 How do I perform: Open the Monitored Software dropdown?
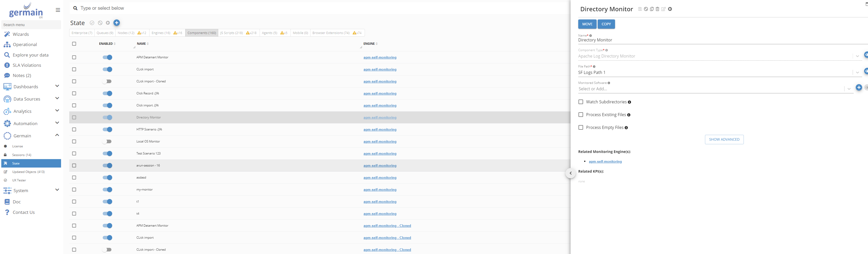pos(849,89)
